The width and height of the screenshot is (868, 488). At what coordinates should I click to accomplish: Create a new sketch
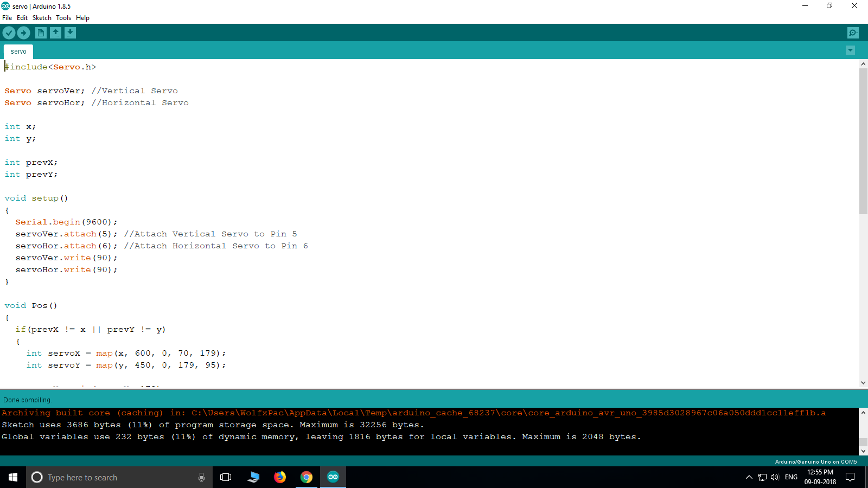[41, 33]
